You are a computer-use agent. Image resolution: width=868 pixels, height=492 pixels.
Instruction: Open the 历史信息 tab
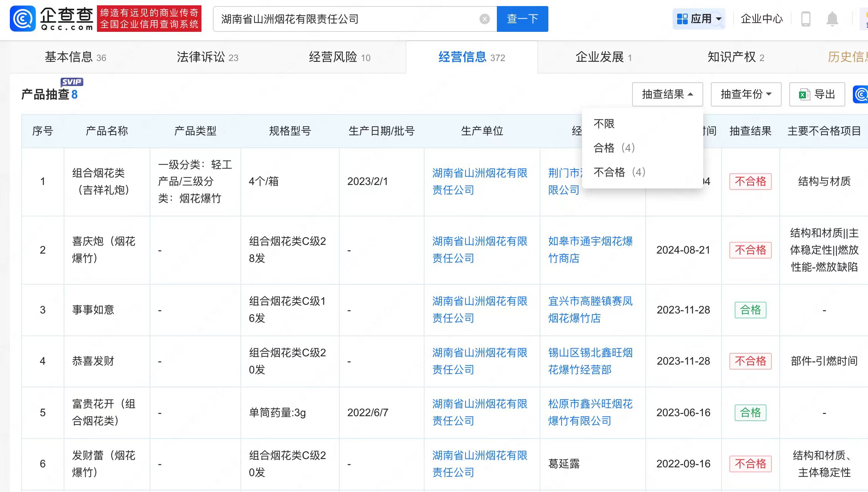pyautogui.click(x=848, y=57)
